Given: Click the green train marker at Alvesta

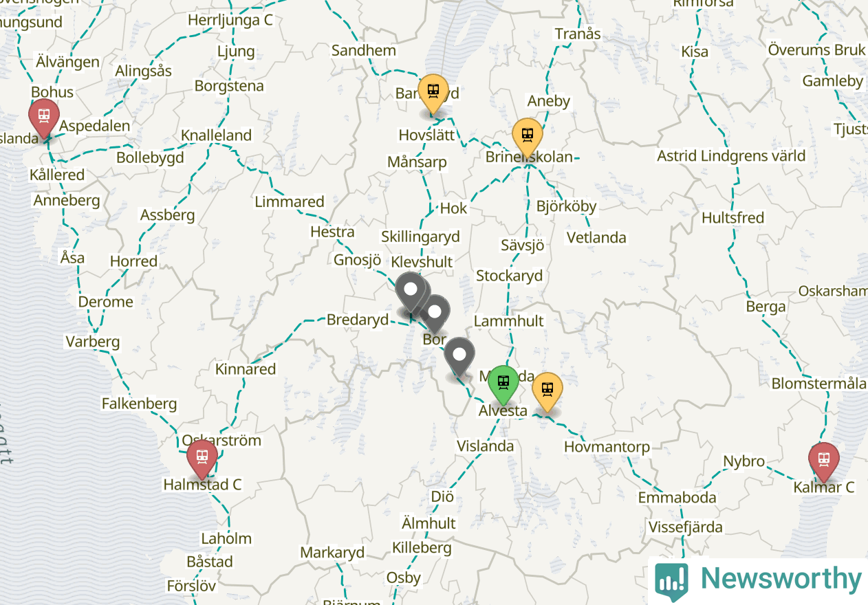Looking at the screenshot, I should pos(503,384).
